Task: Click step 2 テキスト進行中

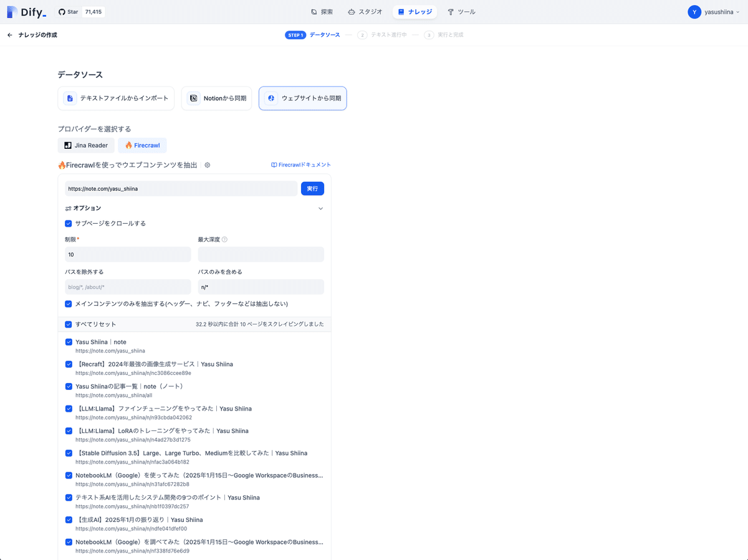Action: tap(382, 35)
